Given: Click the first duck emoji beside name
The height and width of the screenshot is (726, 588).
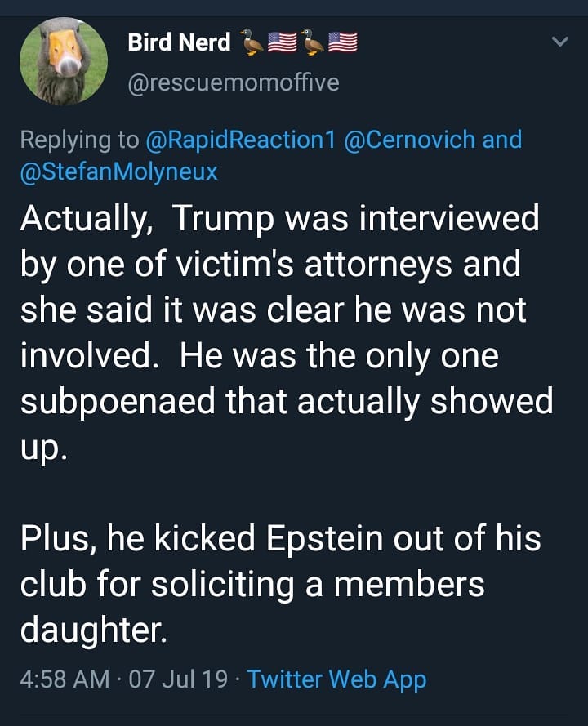Looking at the screenshot, I should click(252, 42).
